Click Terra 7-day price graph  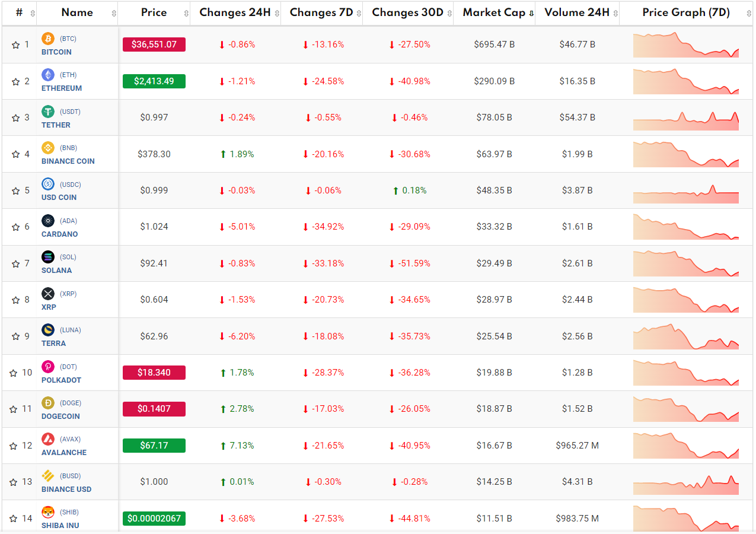tap(686, 336)
